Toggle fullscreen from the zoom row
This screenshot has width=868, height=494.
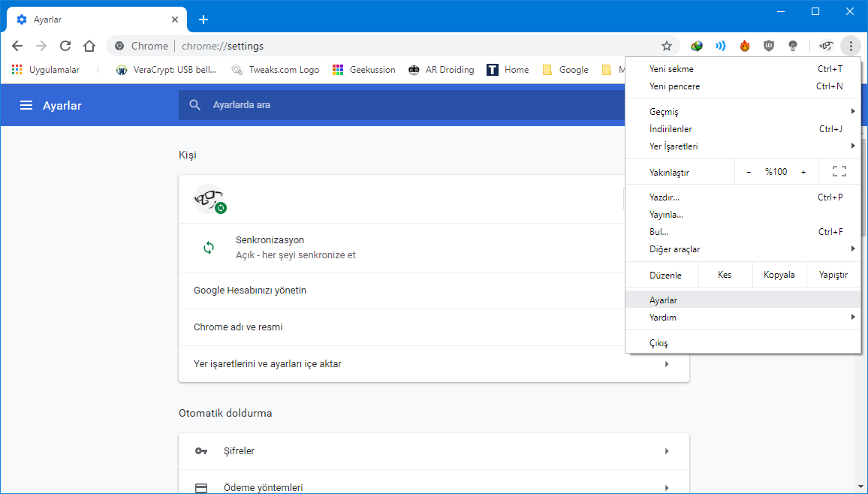click(839, 171)
